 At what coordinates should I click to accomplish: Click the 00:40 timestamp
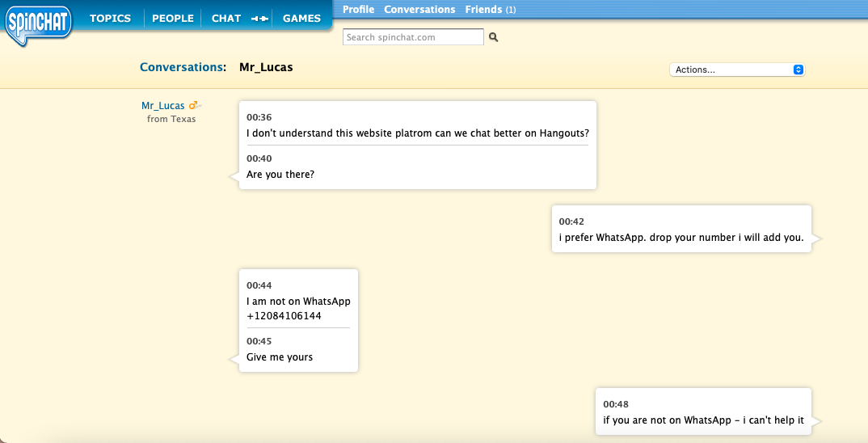pos(259,158)
